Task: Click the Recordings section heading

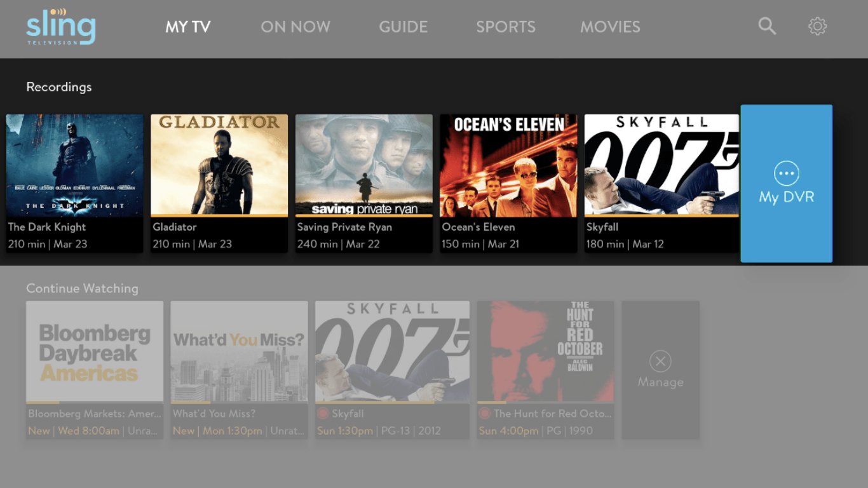Action: click(x=59, y=87)
